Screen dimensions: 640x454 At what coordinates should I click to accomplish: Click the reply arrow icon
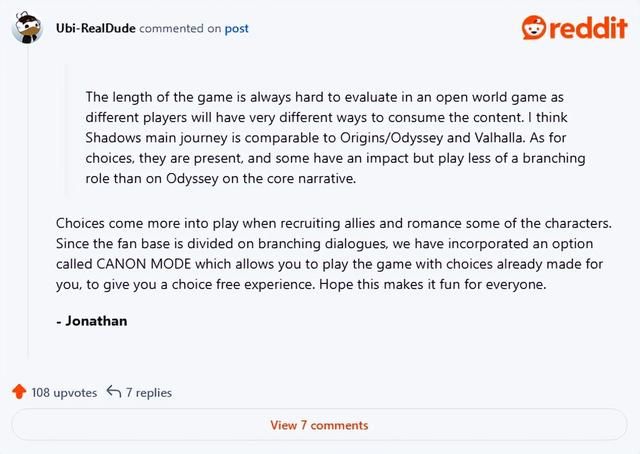coord(114,393)
